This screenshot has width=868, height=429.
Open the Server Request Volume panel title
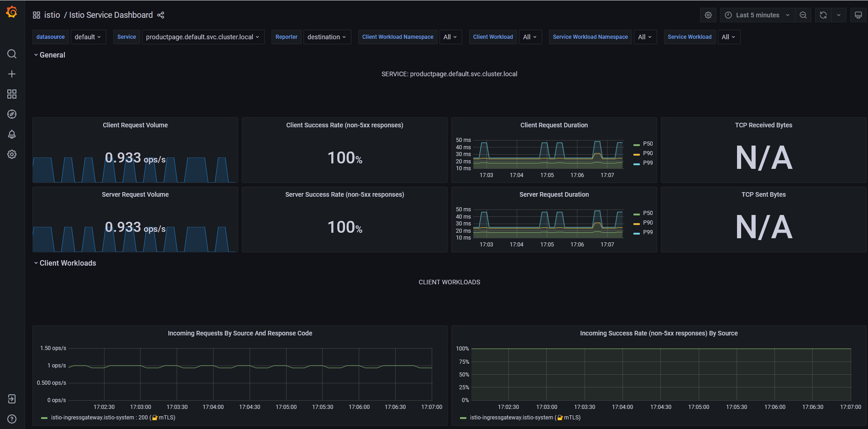(x=135, y=194)
